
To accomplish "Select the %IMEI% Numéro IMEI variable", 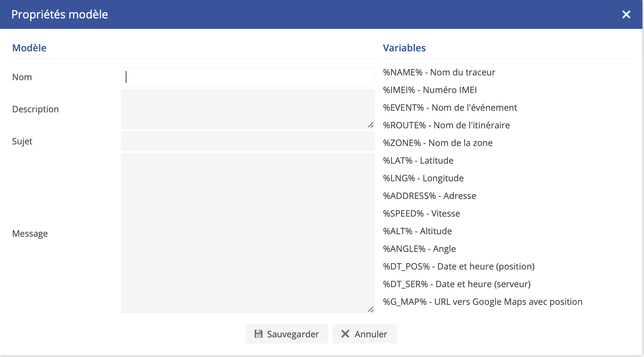I will click(430, 90).
